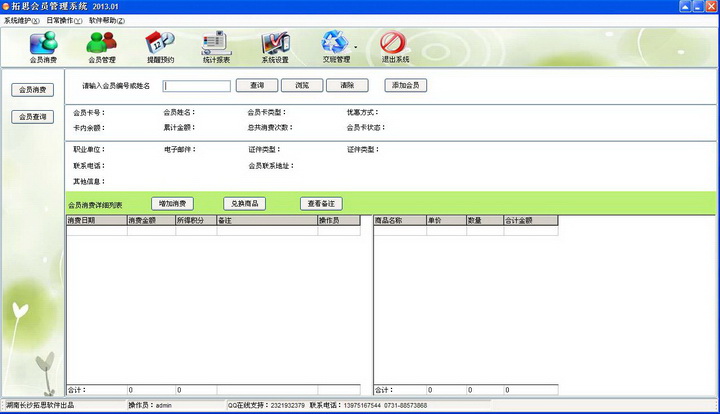Open the 提醒预约 calendar icon
The image size is (720, 414).
160,47
